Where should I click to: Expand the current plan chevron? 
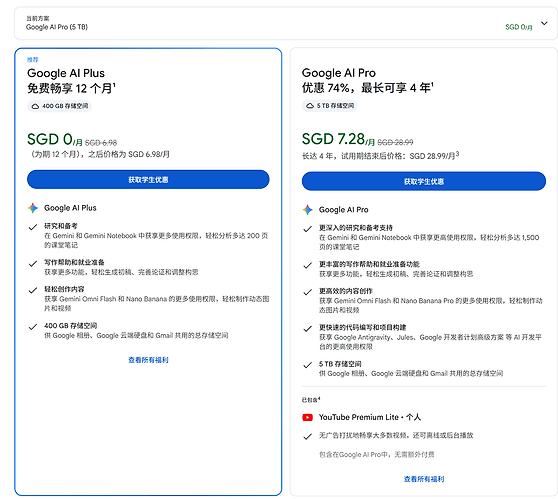pos(544,23)
